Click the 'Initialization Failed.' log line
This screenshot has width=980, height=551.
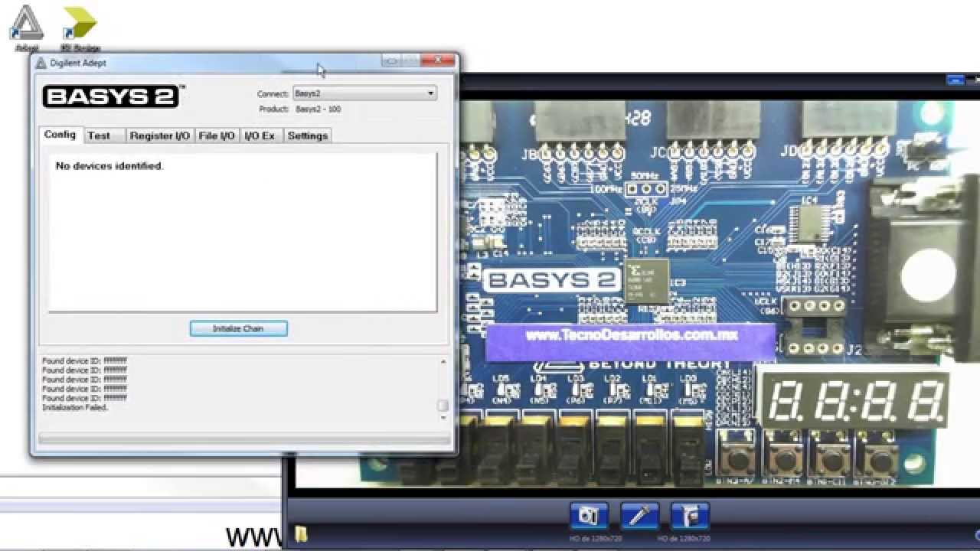tap(75, 408)
